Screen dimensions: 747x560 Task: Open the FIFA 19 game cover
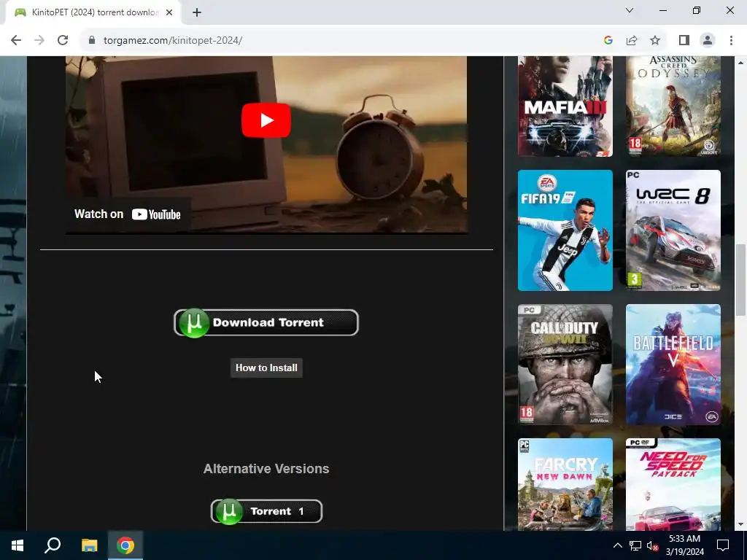pyautogui.click(x=565, y=230)
